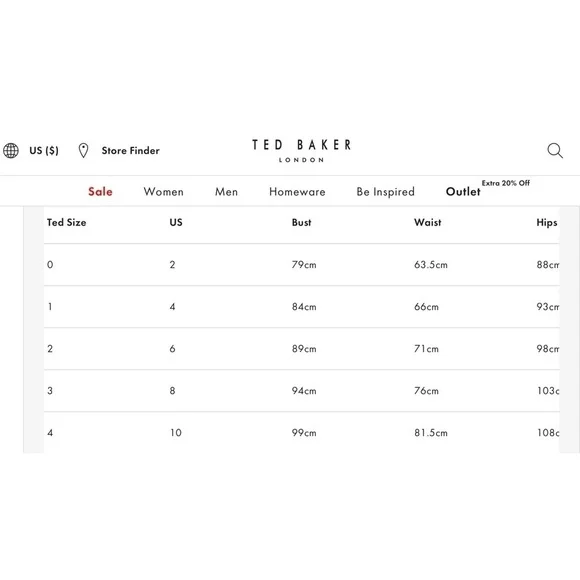Open the Be Inspired menu
The width and height of the screenshot is (580, 580).
[x=385, y=192]
